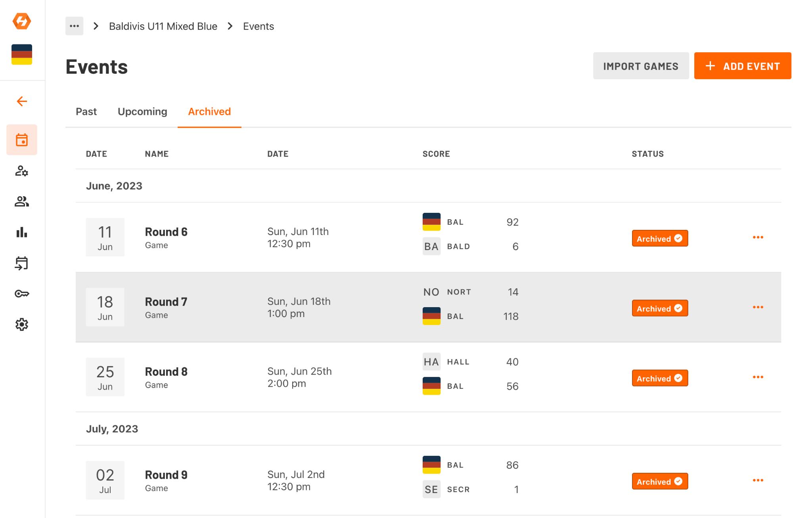The width and height of the screenshot is (812, 518).
Task: Click the team flag icon in sidebar
Action: tap(22, 54)
